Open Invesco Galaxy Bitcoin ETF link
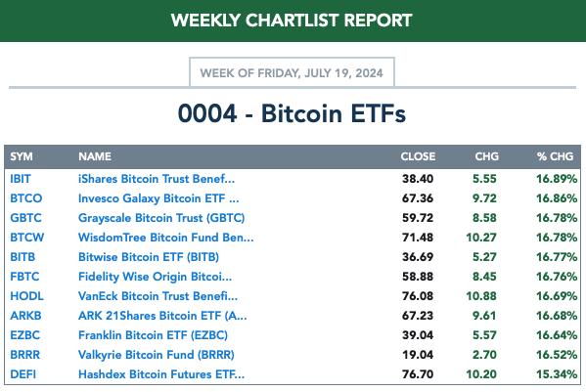Image resolution: width=586 pixels, height=392 pixels. (158, 198)
